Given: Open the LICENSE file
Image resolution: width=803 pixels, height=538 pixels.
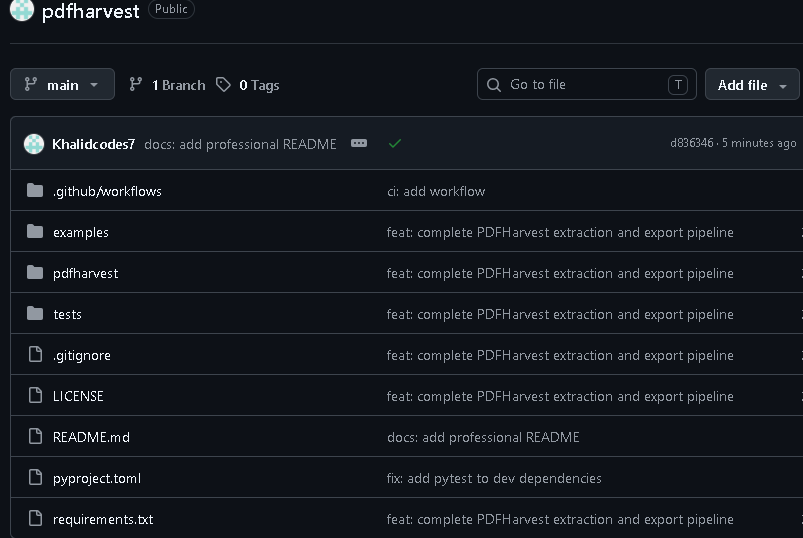Looking at the screenshot, I should pos(78,396).
